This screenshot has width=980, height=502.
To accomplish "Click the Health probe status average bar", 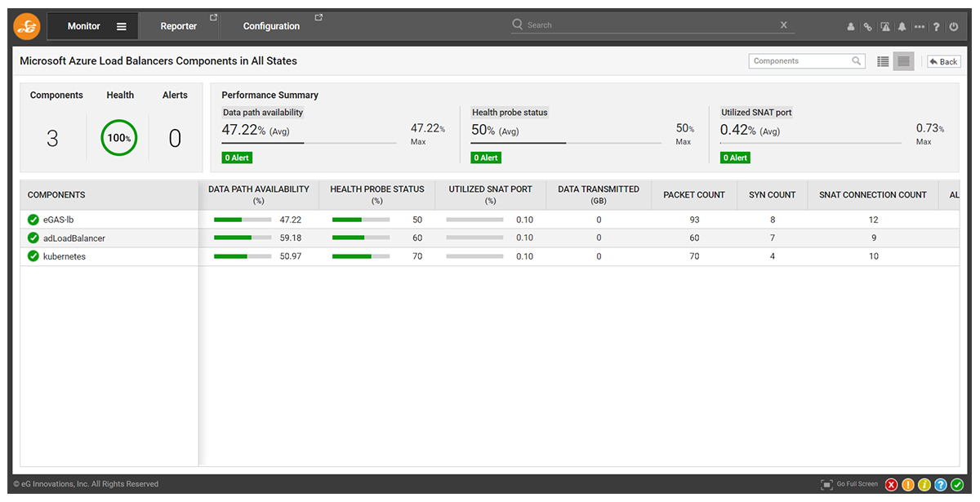I will [566, 143].
